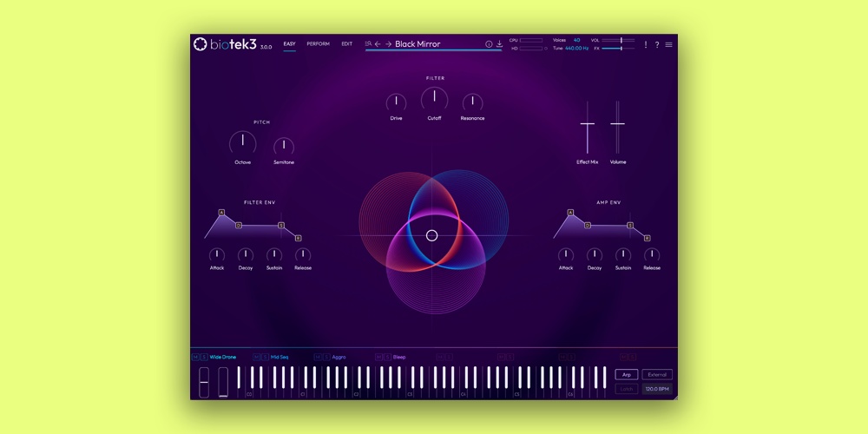Switch to the EDIT tab
Viewport: 868px width, 434px height.
346,44
